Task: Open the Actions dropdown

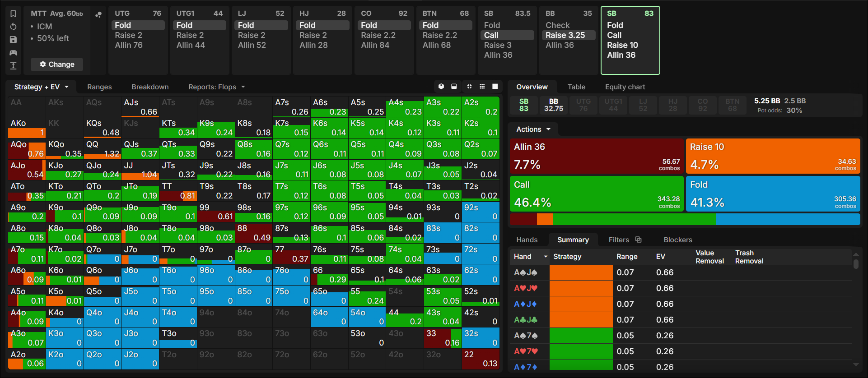Action: coord(533,129)
